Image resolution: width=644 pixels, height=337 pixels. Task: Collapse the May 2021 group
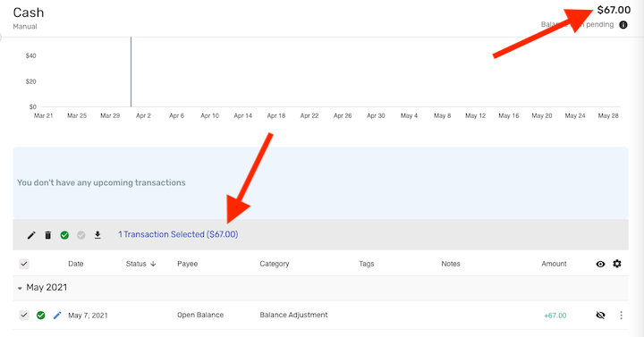click(20, 288)
